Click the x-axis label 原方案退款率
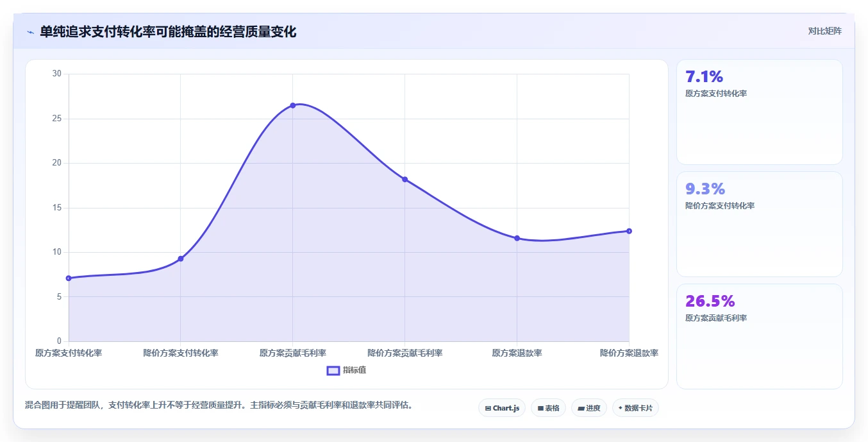Image resolution: width=868 pixels, height=442 pixels. 517,353
